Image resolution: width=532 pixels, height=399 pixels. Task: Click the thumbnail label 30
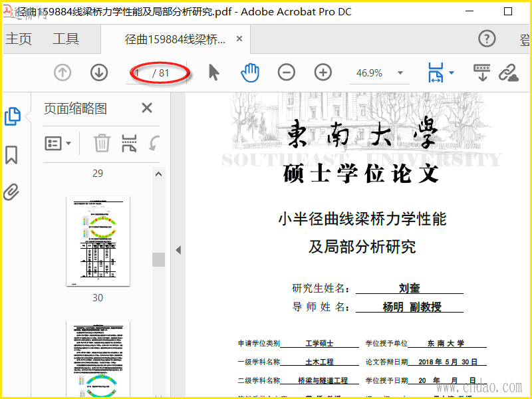click(98, 298)
